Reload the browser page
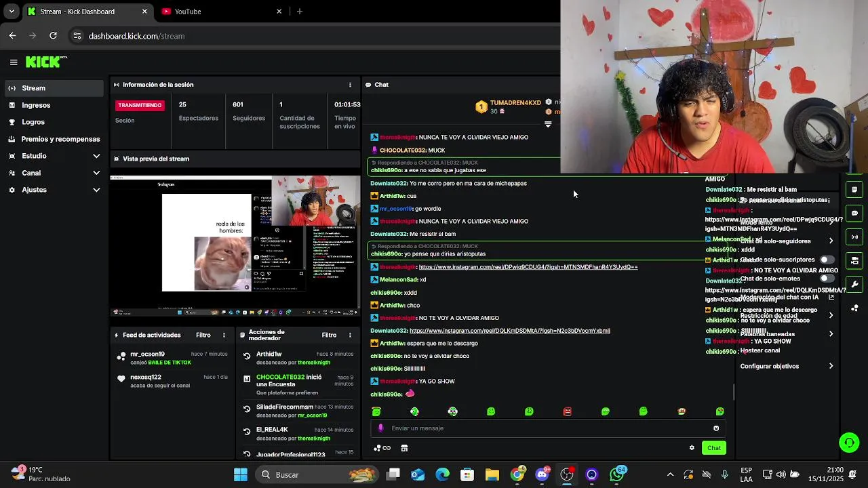Viewport: 868px width, 488px height. pos(54,36)
